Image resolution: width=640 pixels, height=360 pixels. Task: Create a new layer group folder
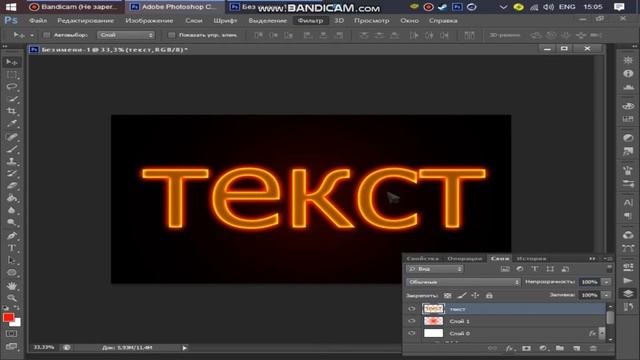(560, 348)
